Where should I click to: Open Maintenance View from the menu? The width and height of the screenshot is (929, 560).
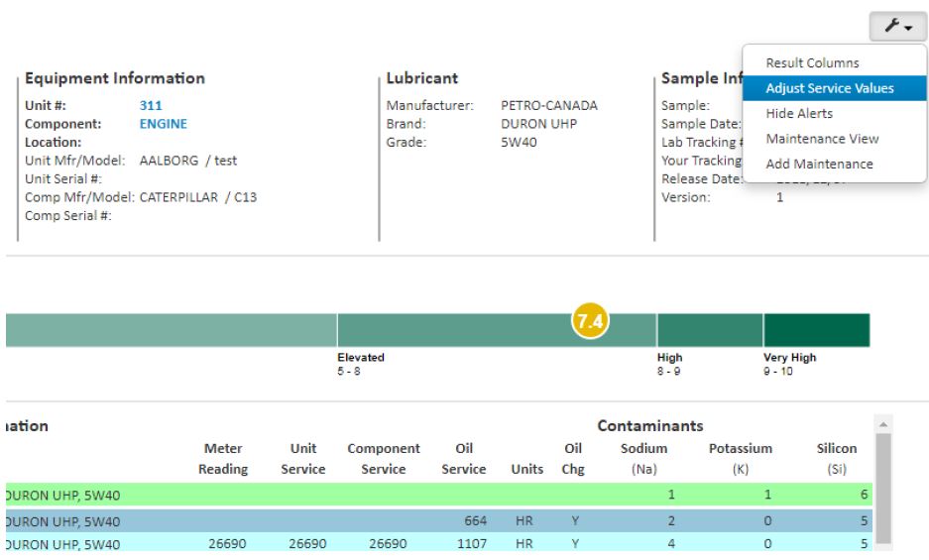822,139
